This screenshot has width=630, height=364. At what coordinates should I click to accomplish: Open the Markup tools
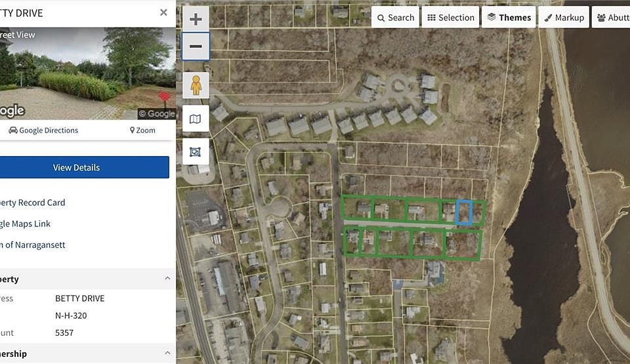564,18
